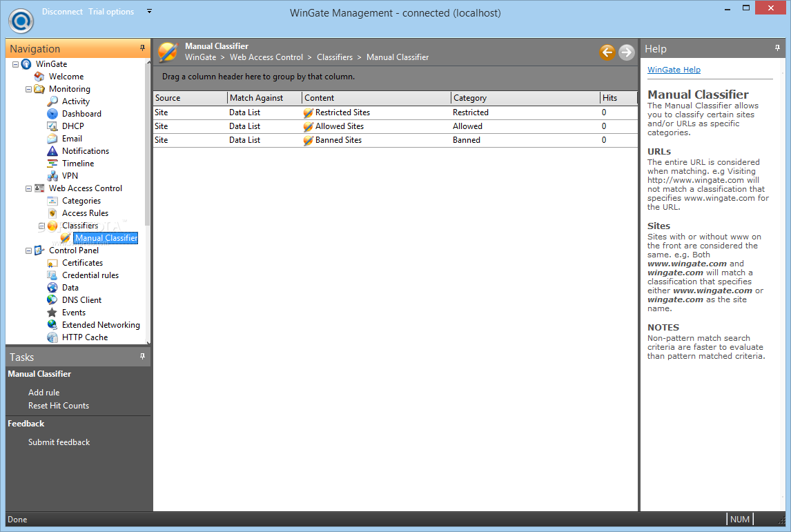This screenshot has height=532, width=791.
Task: Click the WinGate logo icon in title bar
Action: tap(21, 21)
